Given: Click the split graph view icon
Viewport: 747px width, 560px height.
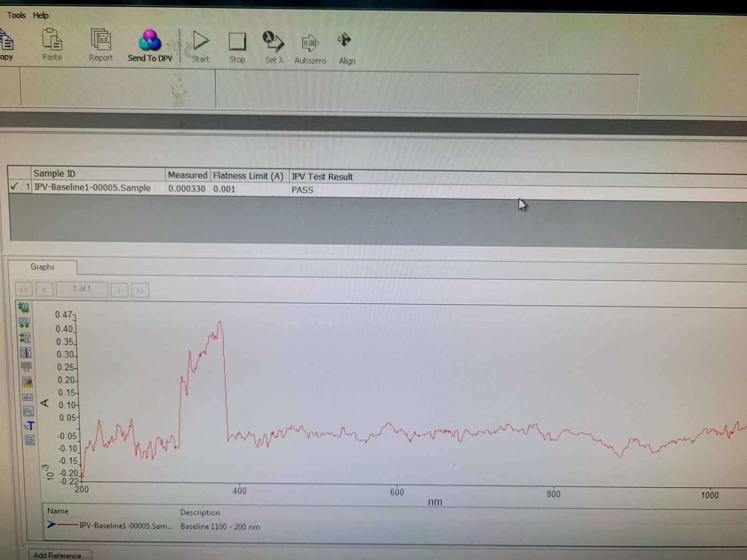Looking at the screenshot, I should tap(29, 440).
